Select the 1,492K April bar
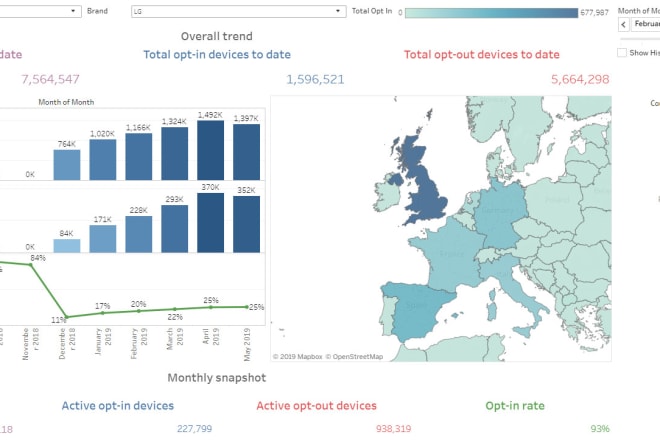Viewport: 660px width, 440px height. point(210,151)
